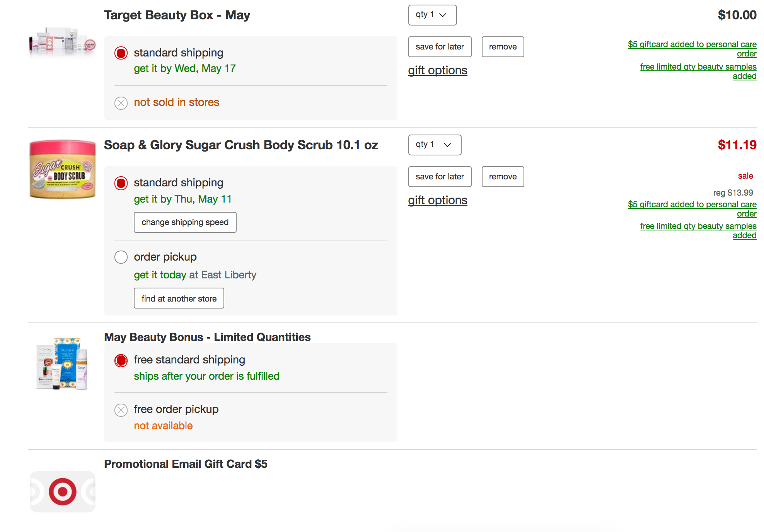Select standard shipping for Target Beauty Box
This screenshot has height=532, width=764.
click(121, 53)
